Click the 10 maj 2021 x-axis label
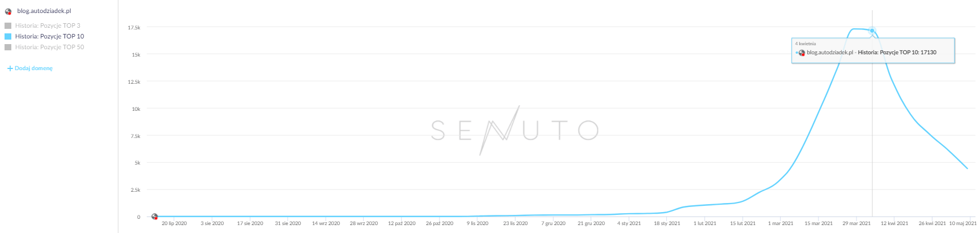This screenshot has width=980, height=233. point(962,223)
